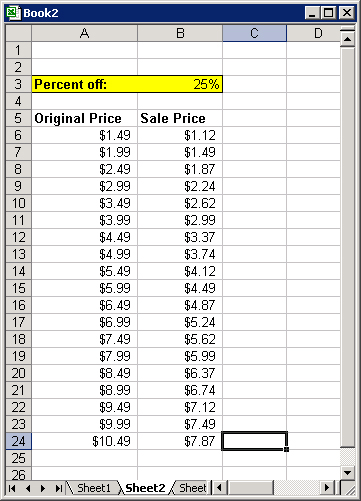Click previous sheet tab navigation arrow
Viewport: 361px width, 501px height.
point(28,488)
